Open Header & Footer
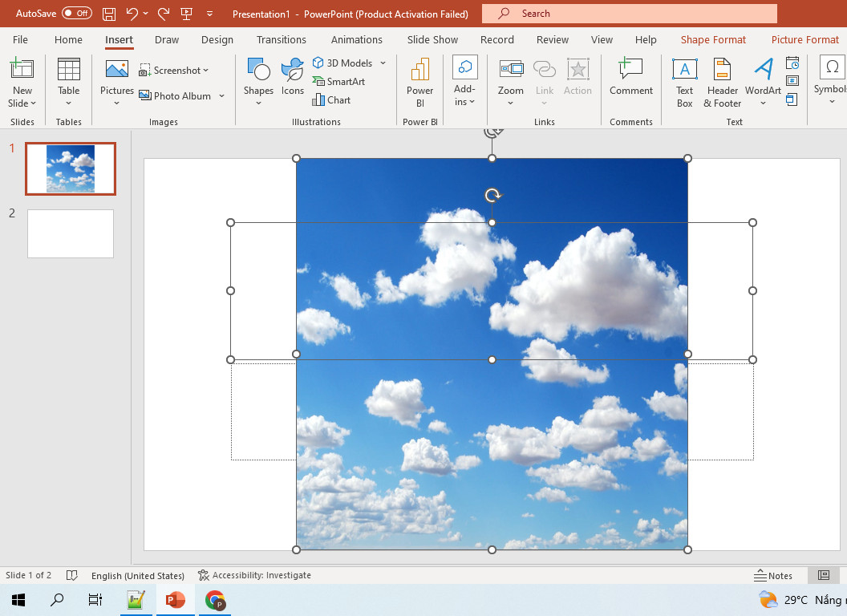 (x=722, y=82)
